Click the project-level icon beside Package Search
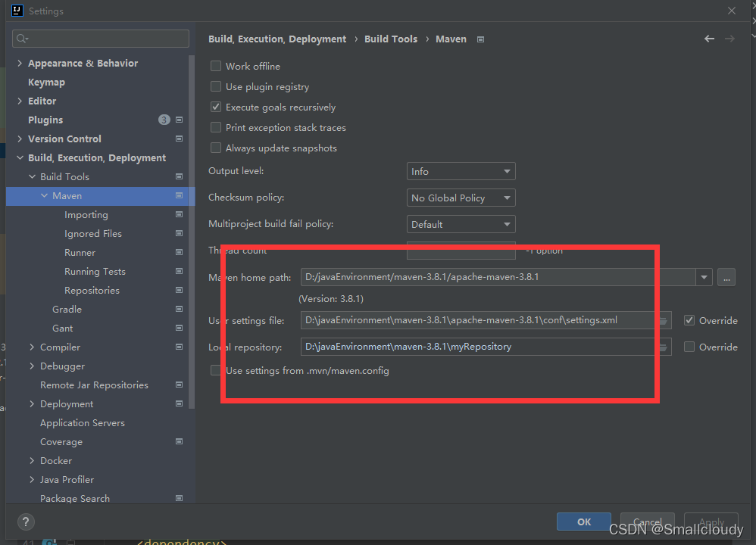 point(179,498)
